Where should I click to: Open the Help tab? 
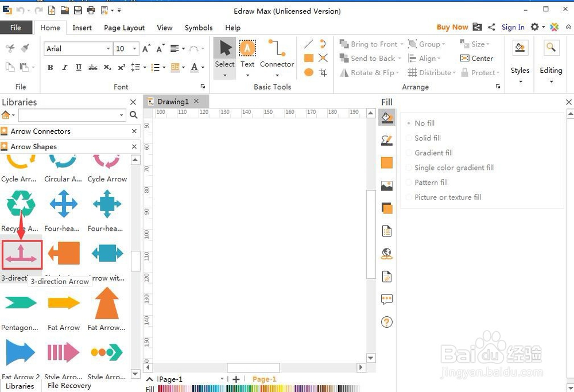coord(233,28)
